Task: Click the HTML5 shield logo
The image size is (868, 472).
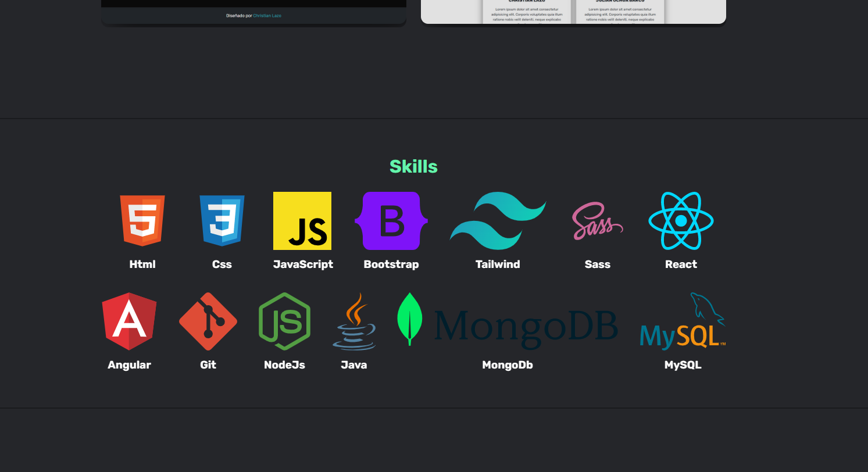Action: tap(142, 221)
